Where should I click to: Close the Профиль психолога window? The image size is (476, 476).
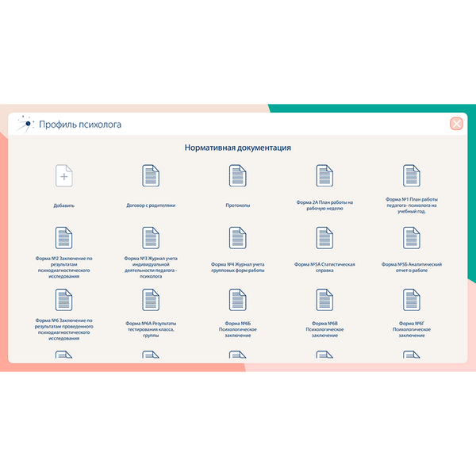pyautogui.click(x=456, y=124)
